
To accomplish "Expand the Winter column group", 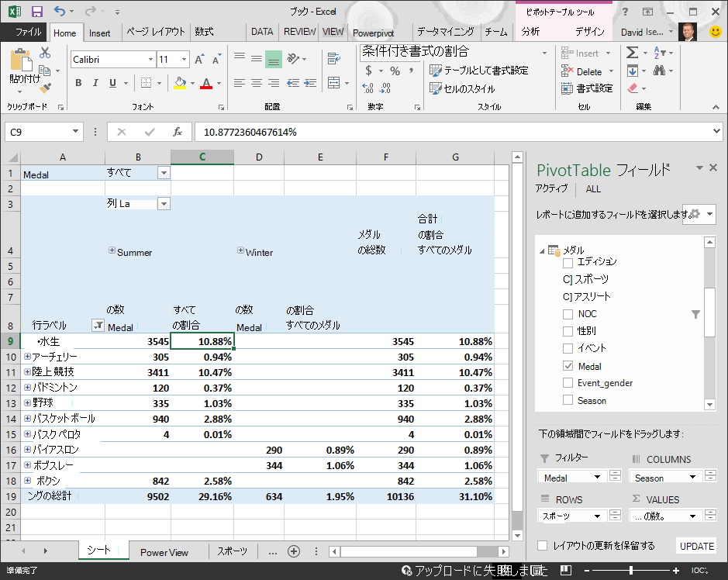I will click(x=240, y=250).
